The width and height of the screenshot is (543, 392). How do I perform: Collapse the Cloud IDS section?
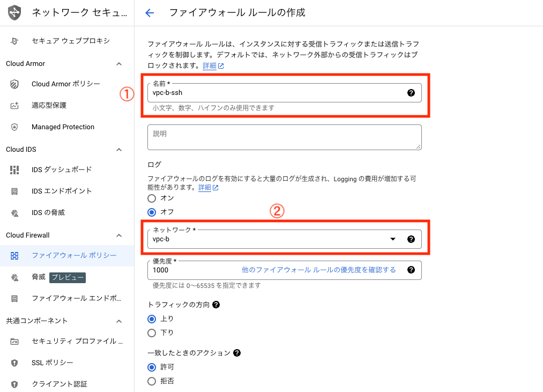tap(119, 150)
